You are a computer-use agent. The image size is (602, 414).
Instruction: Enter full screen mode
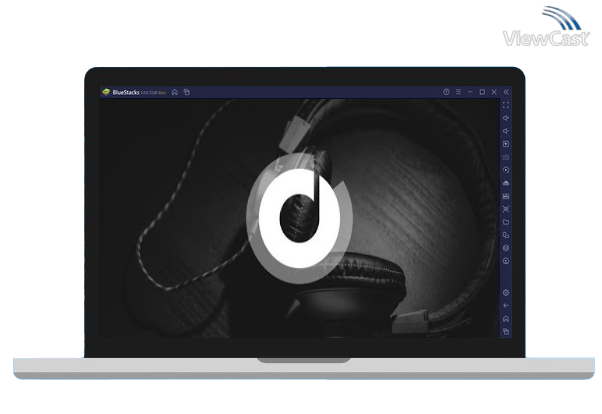click(x=506, y=105)
